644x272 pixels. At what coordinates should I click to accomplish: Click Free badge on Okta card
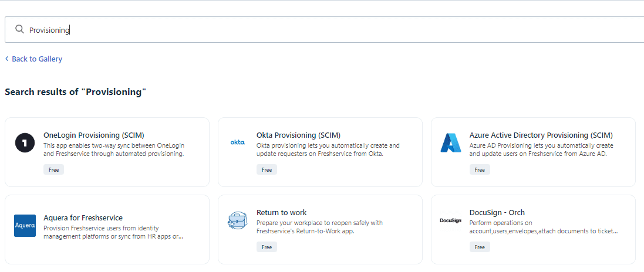267,169
